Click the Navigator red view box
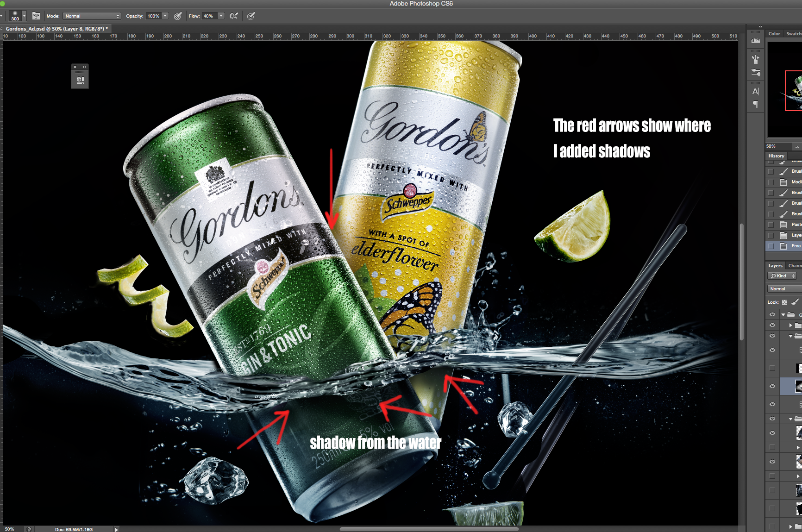The image size is (802, 532). [794, 91]
